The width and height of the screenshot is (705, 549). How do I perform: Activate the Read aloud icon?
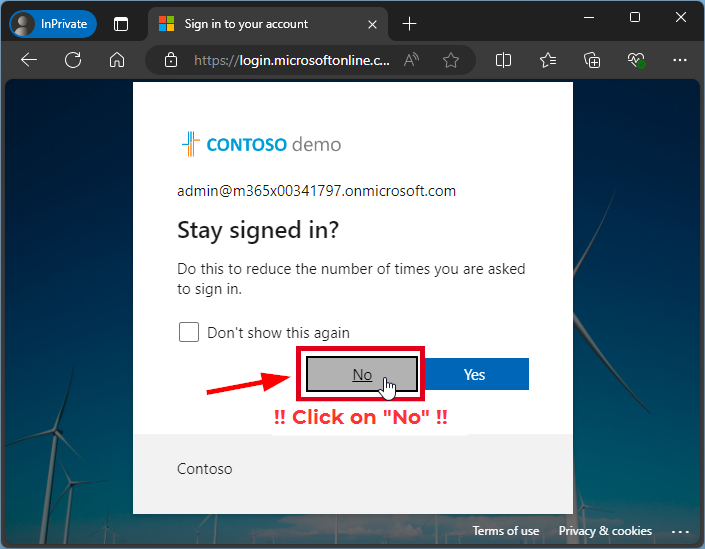(411, 60)
